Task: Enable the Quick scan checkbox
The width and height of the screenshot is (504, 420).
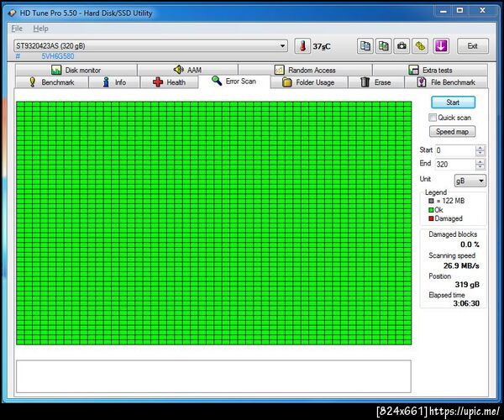Action: (433, 118)
